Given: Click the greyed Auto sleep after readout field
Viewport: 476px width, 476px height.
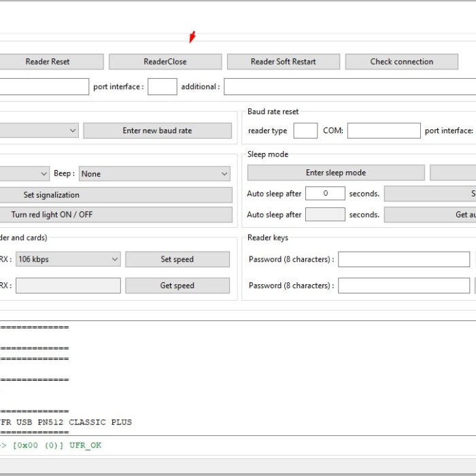Looking at the screenshot, I should [x=325, y=215].
